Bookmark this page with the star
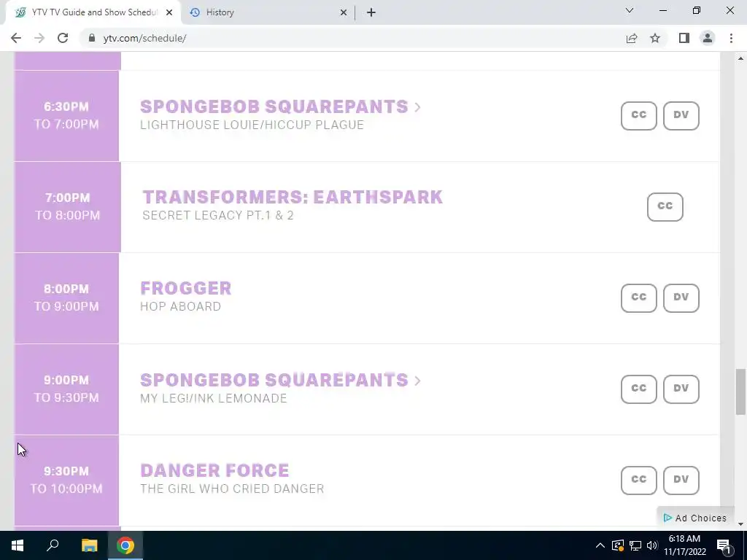Image resolution: width=747 pixels, height=560 pixels. coord(655,38)
